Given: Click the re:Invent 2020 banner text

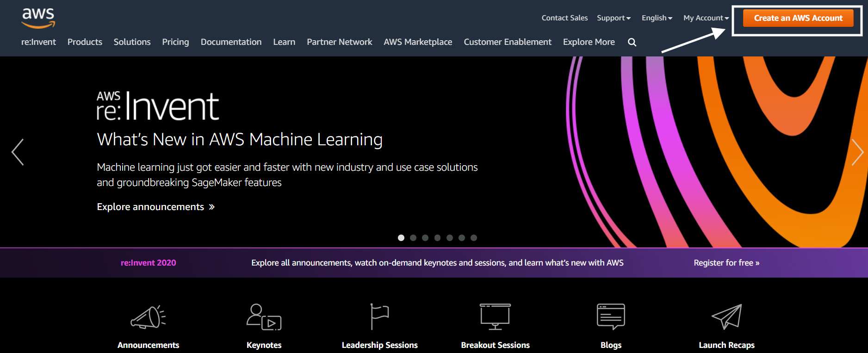Looking at the screenshot, I should click(148, 263).
